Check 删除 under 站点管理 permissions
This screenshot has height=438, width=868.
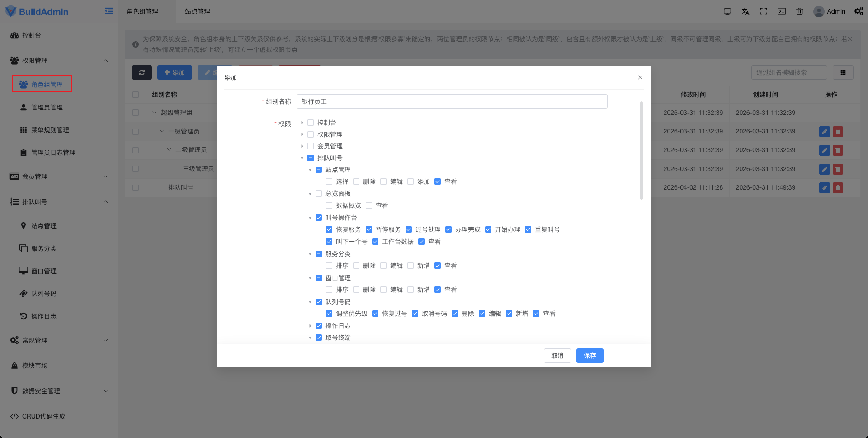pos(356,181)
